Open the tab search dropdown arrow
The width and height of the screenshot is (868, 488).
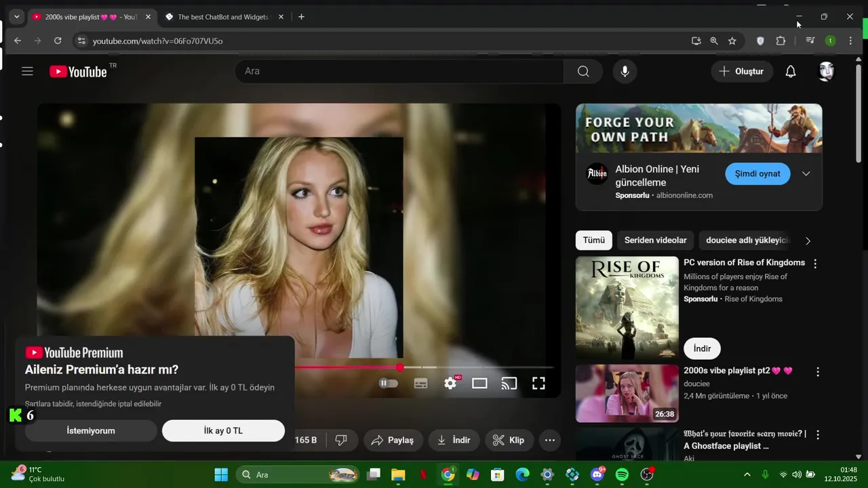pyautogui.click(x=17, y=17)
